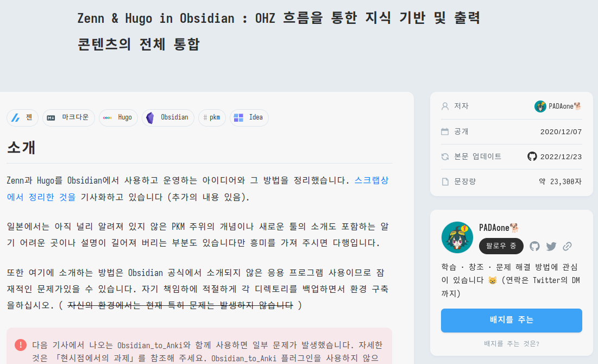Click the Zenn topic logo icon
Image resolution: width=598 pixels, height=364 pixels.
[15, 117]
